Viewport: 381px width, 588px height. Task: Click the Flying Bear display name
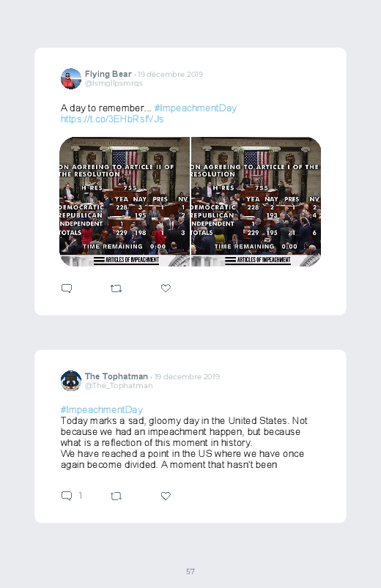tap(108, 74)
